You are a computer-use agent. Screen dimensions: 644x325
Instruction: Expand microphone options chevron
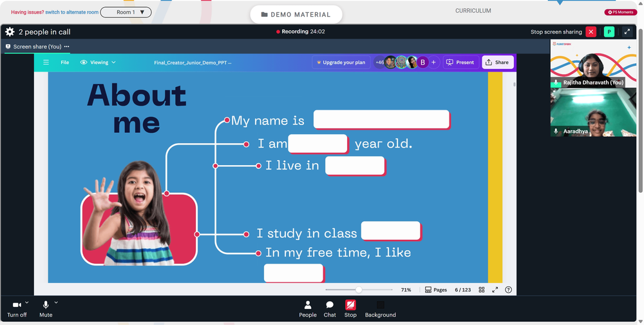[56, 302]
